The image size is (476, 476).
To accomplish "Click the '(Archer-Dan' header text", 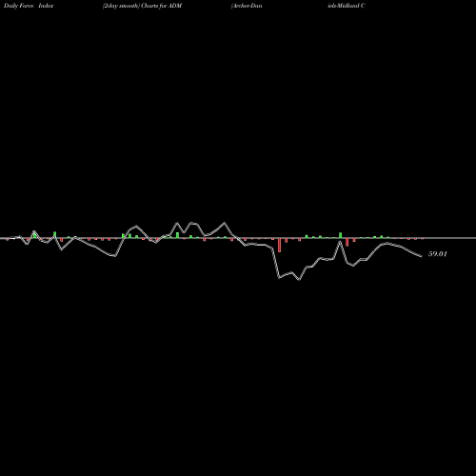I will (x=247, y=6).
